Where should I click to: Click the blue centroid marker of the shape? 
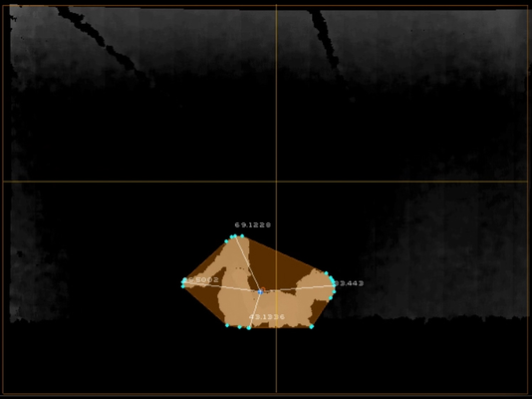pos(260,291)
